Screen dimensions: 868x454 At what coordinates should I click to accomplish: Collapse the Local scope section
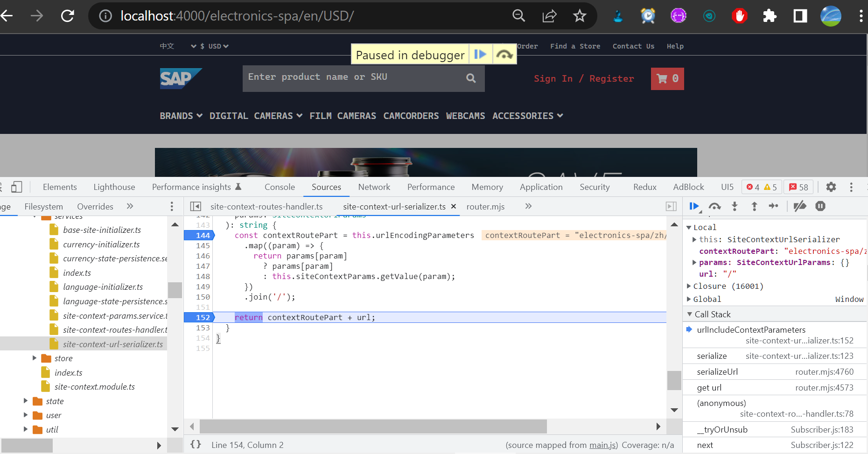(x=689, y=227)
